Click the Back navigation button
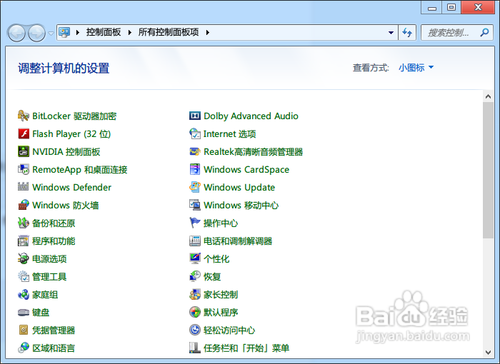The width and height of the screenshot is (500, 364). (16, 33)
